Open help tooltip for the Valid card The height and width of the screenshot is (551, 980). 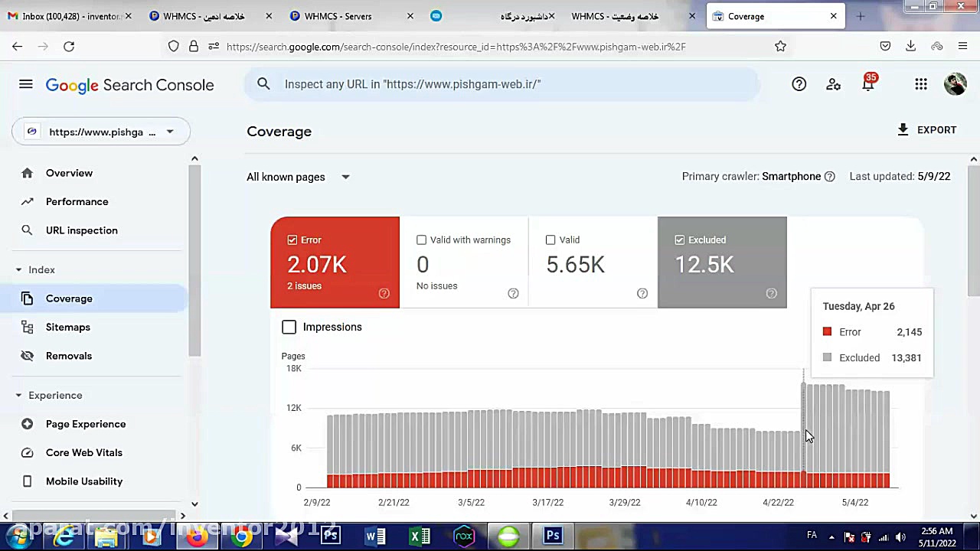point(642,293)
